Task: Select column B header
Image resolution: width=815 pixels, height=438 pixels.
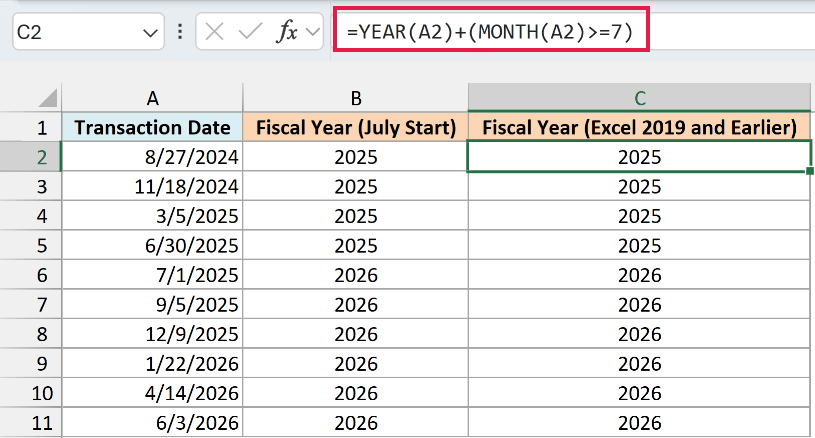Action: pos(356,98)
